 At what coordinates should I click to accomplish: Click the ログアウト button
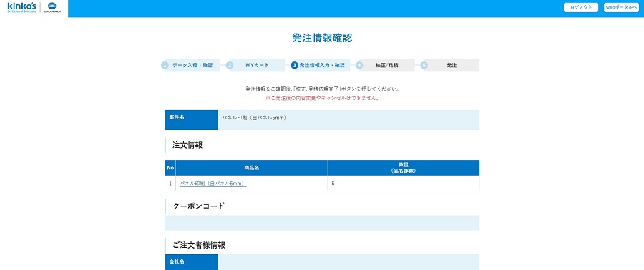(581, 7)
